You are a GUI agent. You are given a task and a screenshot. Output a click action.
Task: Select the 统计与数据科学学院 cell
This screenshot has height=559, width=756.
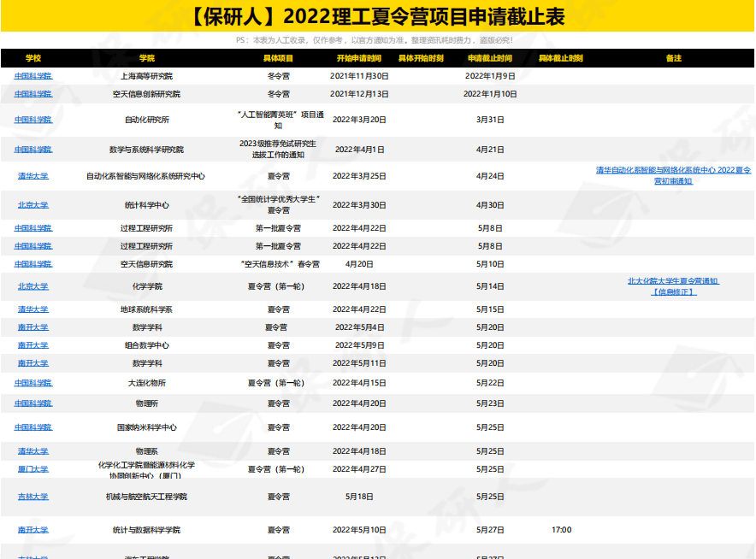(x=146, y=530)
